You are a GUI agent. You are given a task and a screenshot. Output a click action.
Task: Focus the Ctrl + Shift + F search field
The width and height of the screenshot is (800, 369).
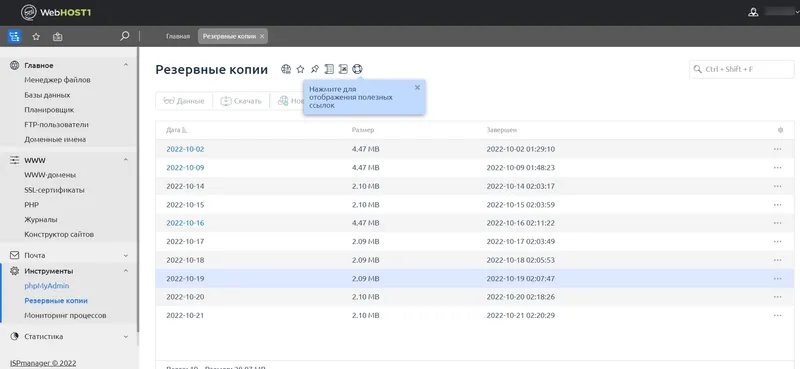tap(742, 69)
